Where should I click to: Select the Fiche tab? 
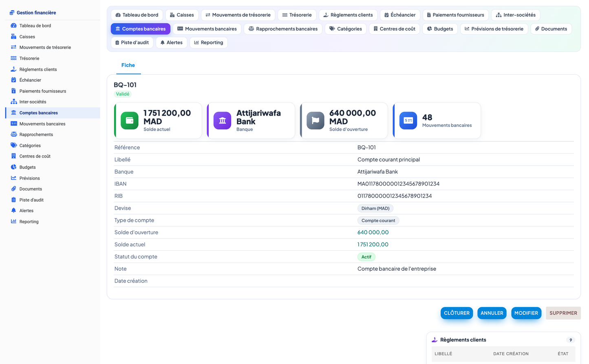128,65
